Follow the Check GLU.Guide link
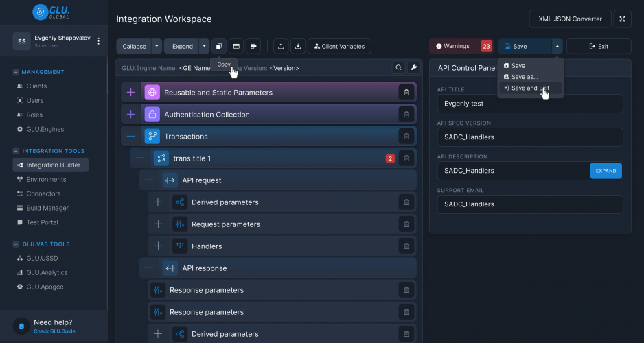 [x=54, y=331]
